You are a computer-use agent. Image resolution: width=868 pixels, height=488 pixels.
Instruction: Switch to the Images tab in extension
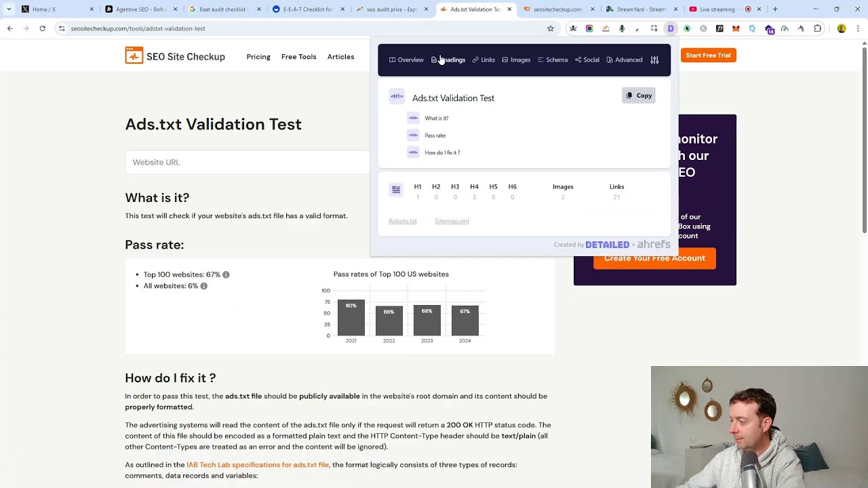(516, 60)
